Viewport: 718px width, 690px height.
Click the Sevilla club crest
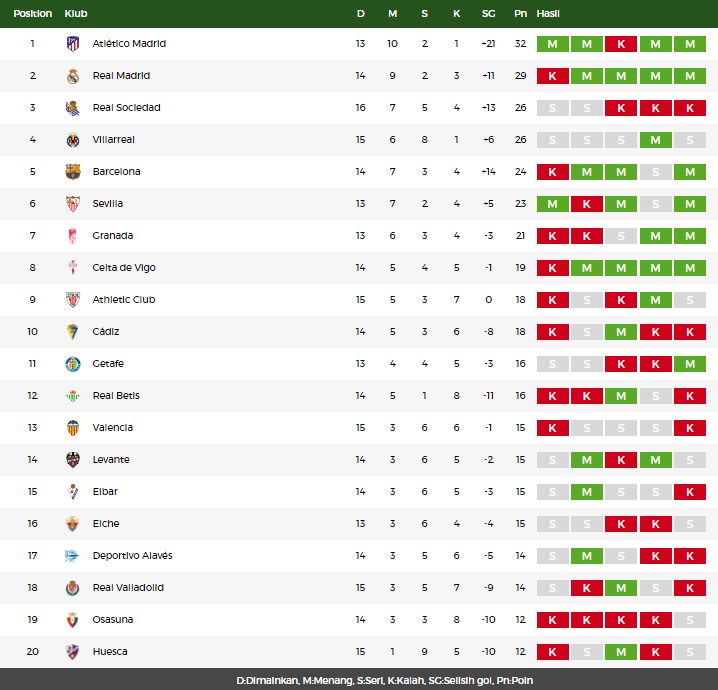point(73,204)
